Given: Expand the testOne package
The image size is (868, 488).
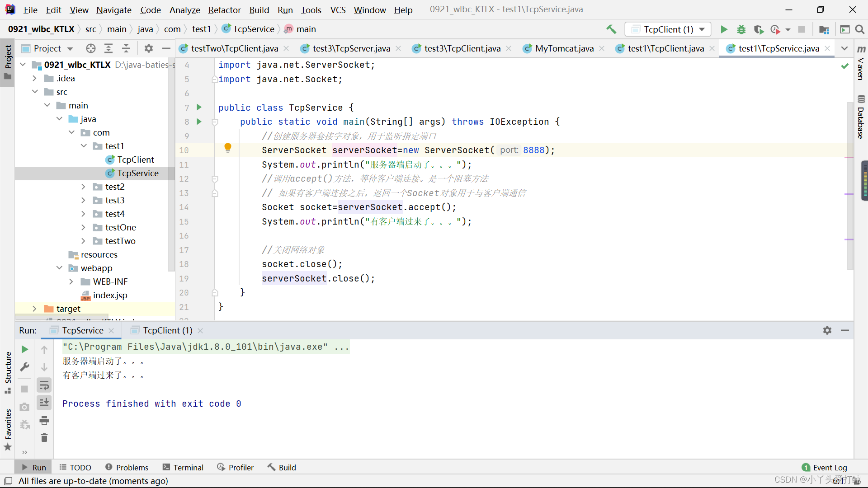Looking at the screenshot, I should pos(84,227).
